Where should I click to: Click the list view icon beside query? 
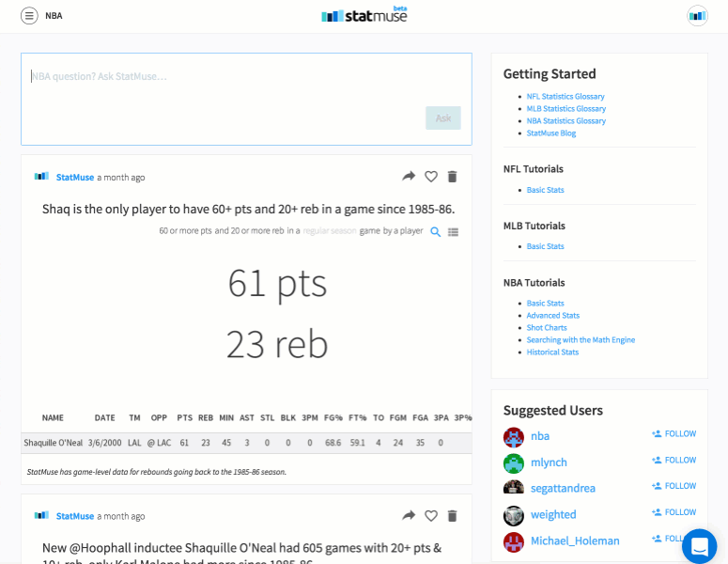(x=453, y=232)
